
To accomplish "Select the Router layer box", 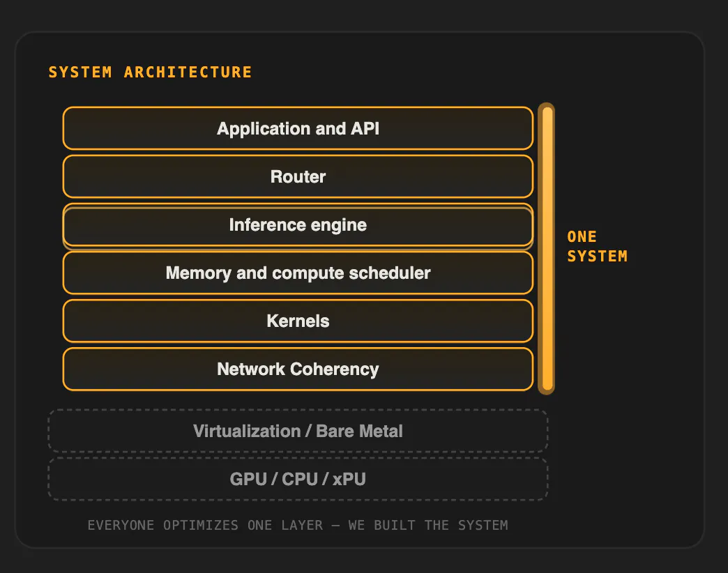I will (298, 176).
